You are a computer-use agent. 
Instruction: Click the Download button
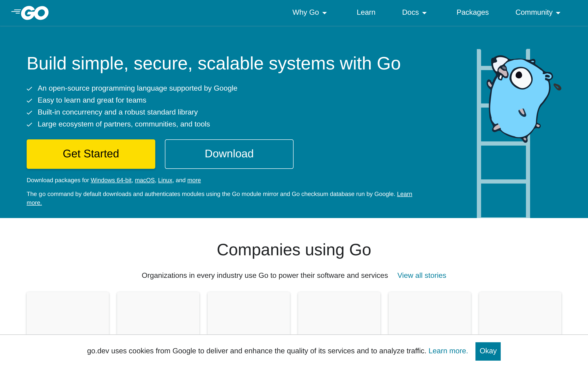[229, 154]
